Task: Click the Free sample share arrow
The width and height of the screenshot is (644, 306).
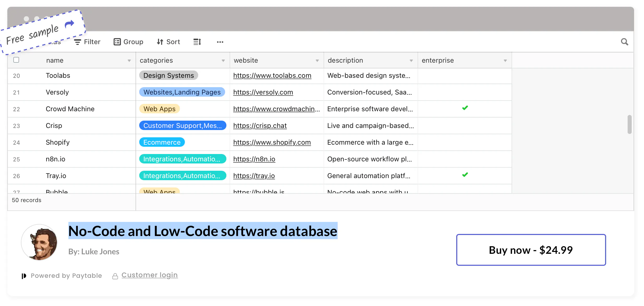Action: (x=69, y=24)
